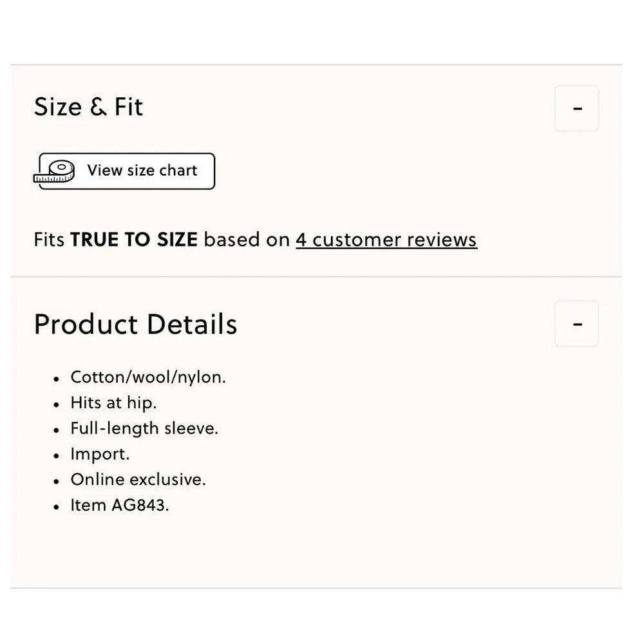Click the bold TRUE TO SIZE text

pos(134,240)
